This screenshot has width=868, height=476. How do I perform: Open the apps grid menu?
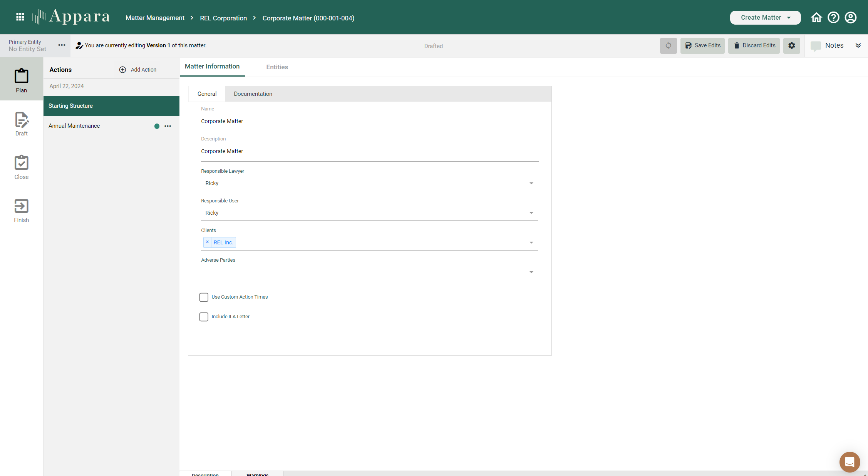click(20, 17)
